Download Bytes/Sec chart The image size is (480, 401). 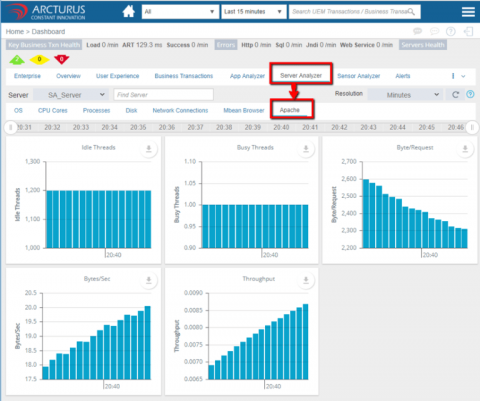coord(149,280)
